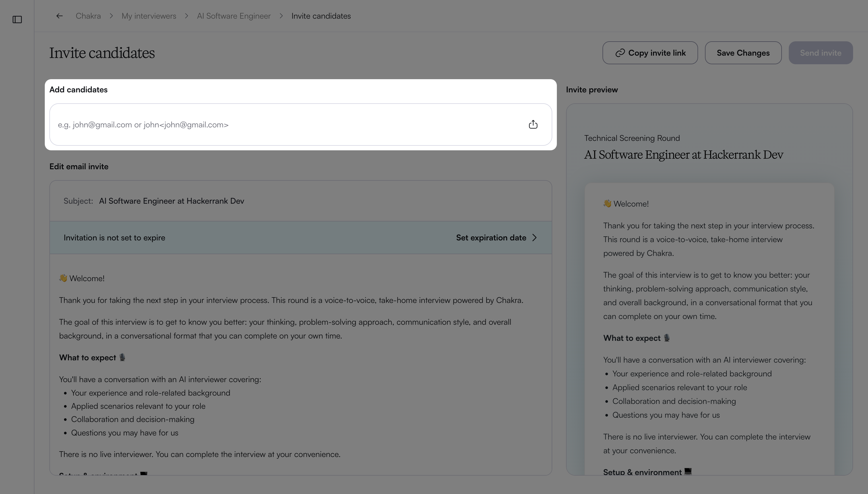This screenshot has width=868, height=494.
Task: Click the chevron after Chakra breadcrumb
Action: pyautogui.click(x=111, y=16)
